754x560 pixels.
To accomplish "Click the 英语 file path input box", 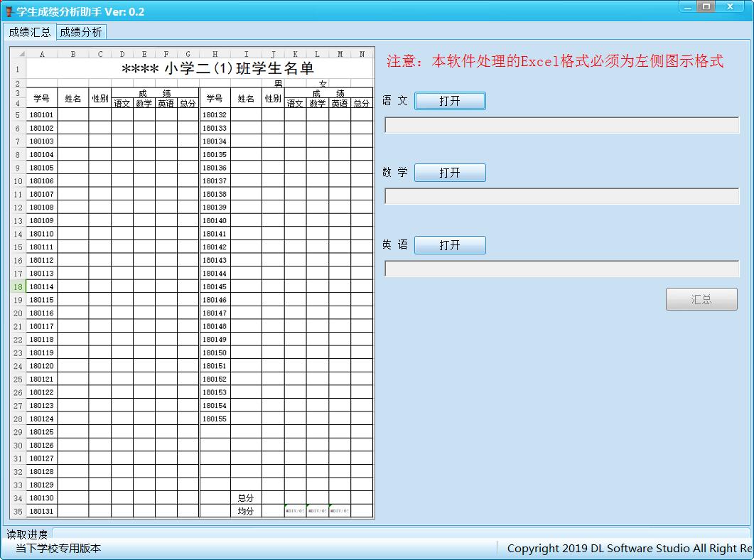I will (x=561, y=269).
